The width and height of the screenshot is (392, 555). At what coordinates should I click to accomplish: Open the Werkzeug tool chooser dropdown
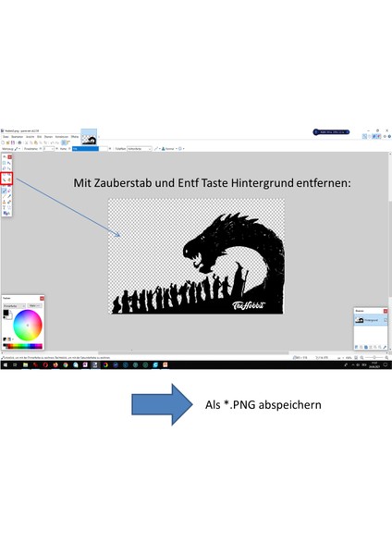pos(18,149)
